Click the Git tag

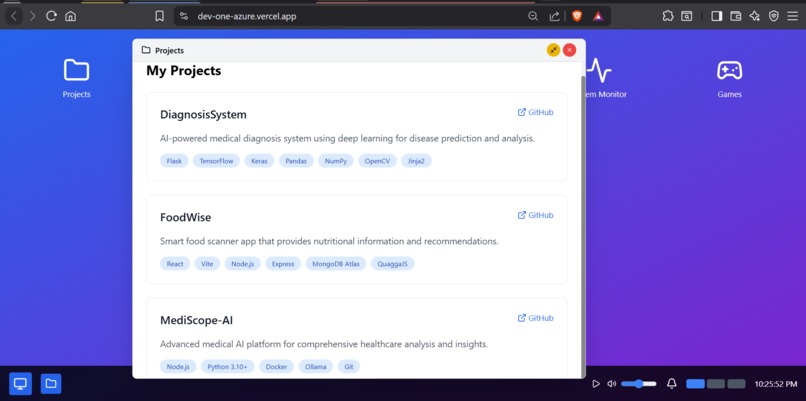pos(349,367)
